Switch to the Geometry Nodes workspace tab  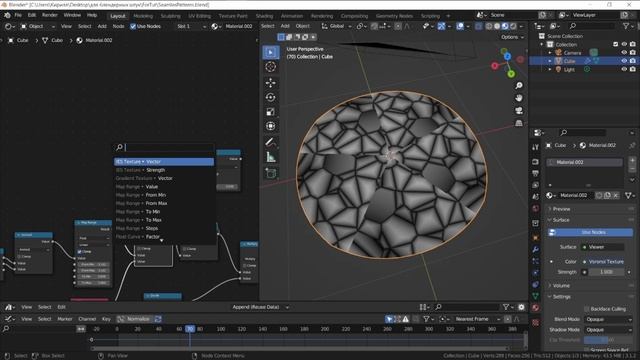pyautogui.click(x=394, y=16)
